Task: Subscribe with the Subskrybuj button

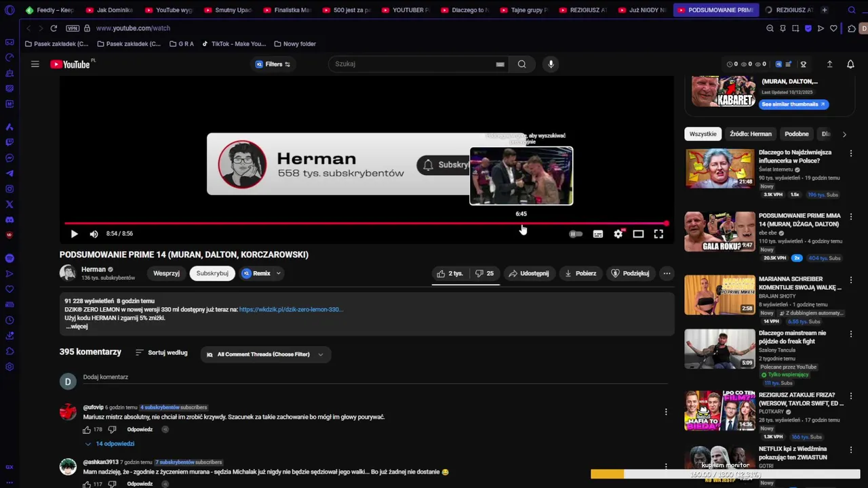Action: (x=212, y=273)
